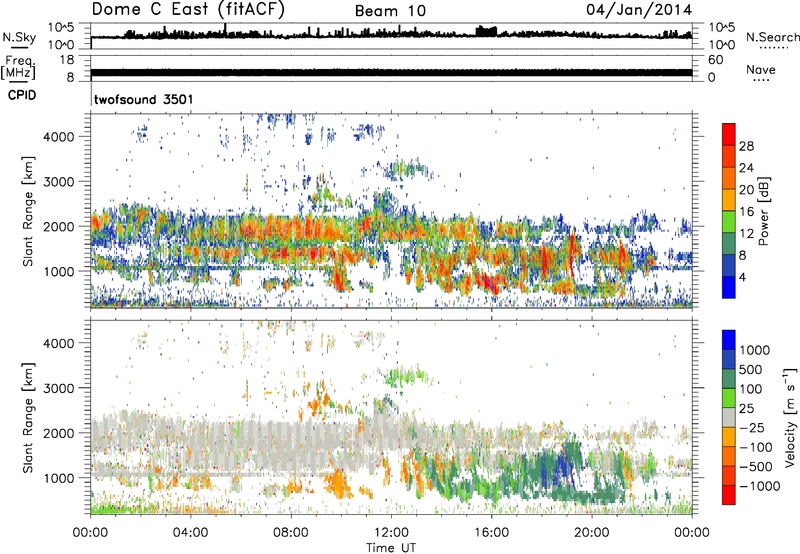Select the 'twofsound 3501' program ID text
This screenshot has width=800, height=554.
(144, 99)
